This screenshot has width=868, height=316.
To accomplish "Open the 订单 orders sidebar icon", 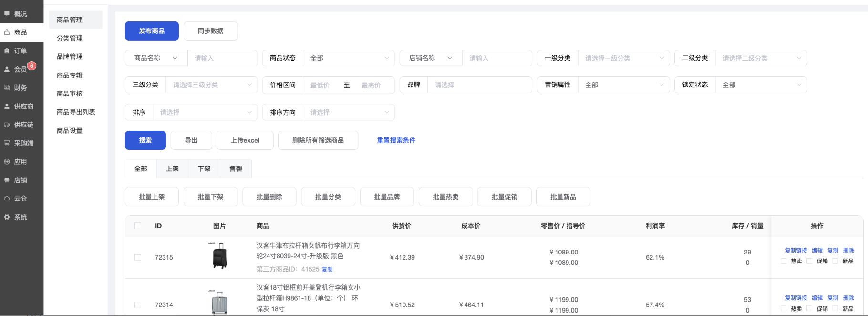I will coord(7,51).
